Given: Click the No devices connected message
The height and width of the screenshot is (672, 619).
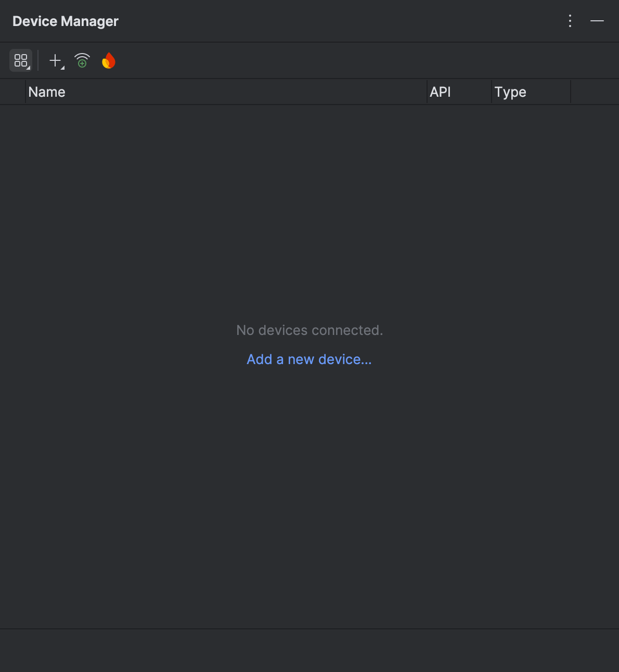Looking at the screenshot, I should pyautogui.click(x=309, y=330).
